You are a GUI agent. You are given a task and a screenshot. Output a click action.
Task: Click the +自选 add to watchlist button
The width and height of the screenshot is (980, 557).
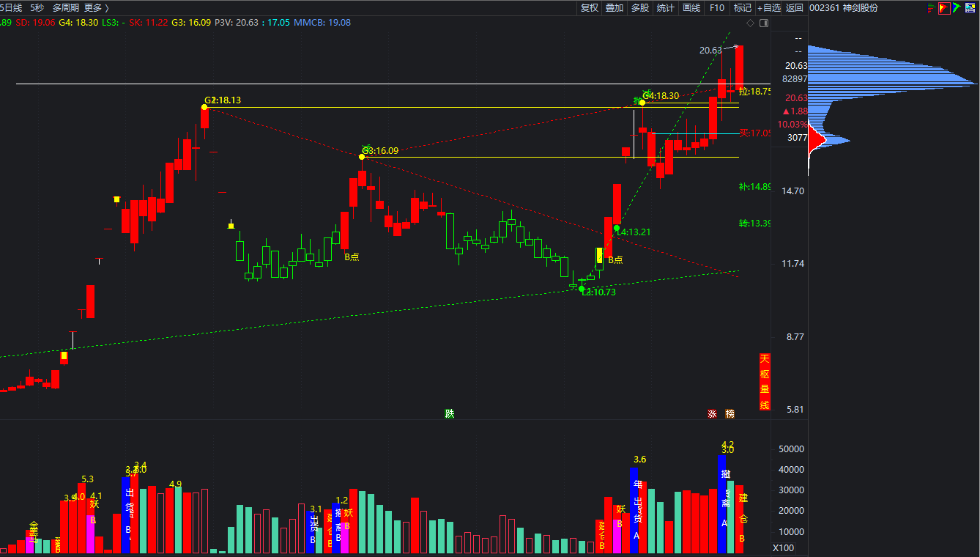tap(769, 8)
